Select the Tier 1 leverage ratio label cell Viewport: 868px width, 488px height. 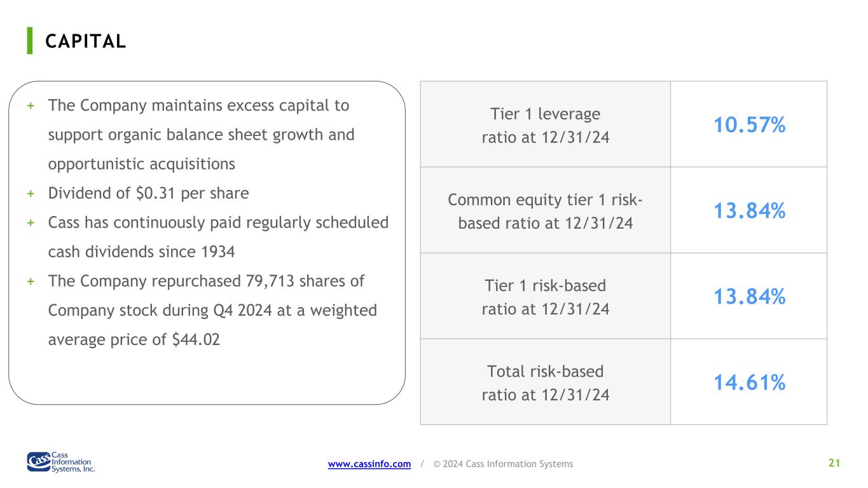[545, 125]
